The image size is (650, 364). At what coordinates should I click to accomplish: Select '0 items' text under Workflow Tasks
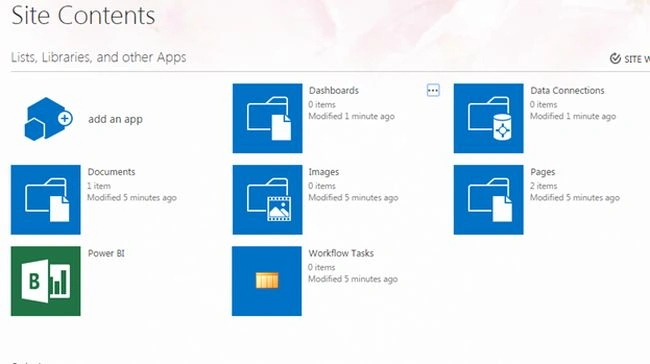pos(321,267)
